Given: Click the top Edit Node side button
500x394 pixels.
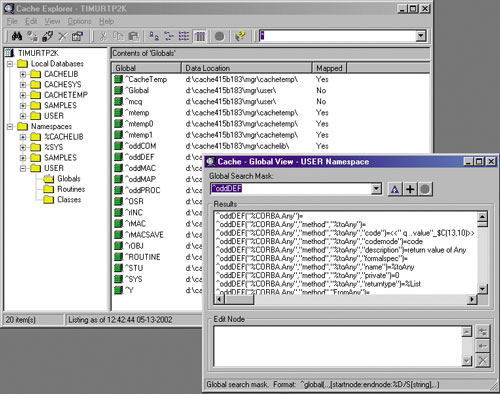Looking at the screenshot, I should click(x=482, y=332).
